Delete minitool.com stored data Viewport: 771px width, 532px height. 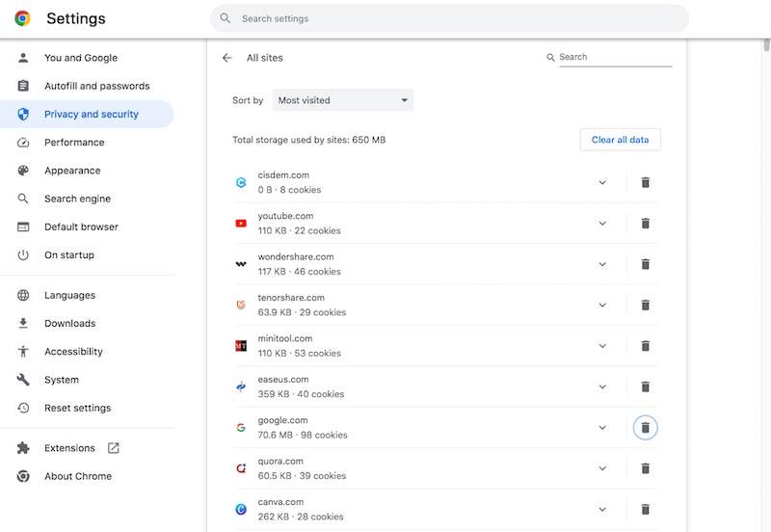pyautogui.click(x=645, y=346)
